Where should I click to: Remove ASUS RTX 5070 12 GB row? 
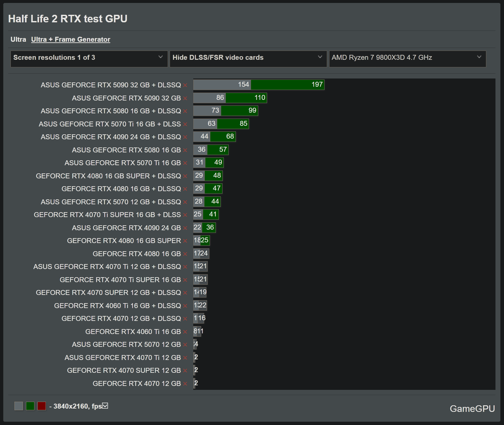click(x=185, y=345)
